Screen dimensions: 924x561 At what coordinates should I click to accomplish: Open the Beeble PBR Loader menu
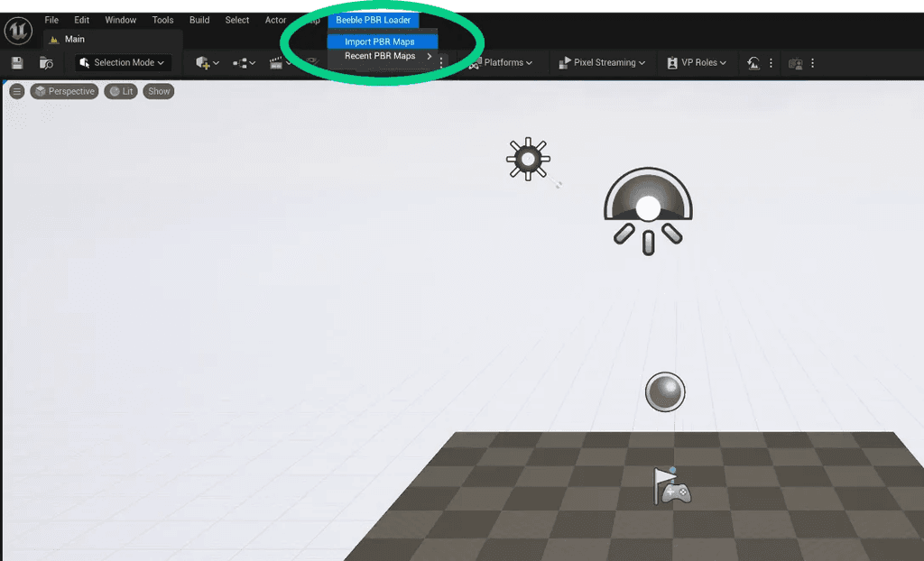point(373,19)
